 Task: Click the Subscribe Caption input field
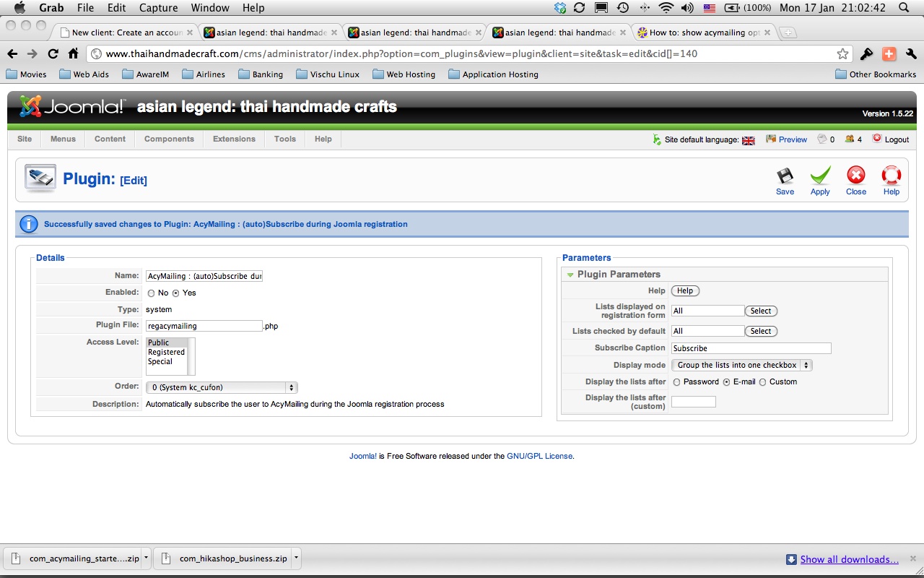[x=751, y=348]
